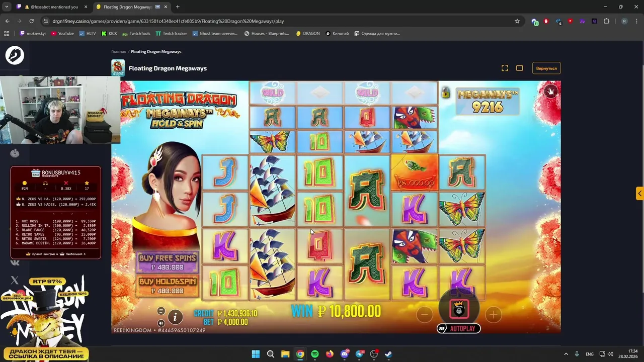Open the DRAGON bookmark
This screenshot has height=362, width=644.
[308, 34]
